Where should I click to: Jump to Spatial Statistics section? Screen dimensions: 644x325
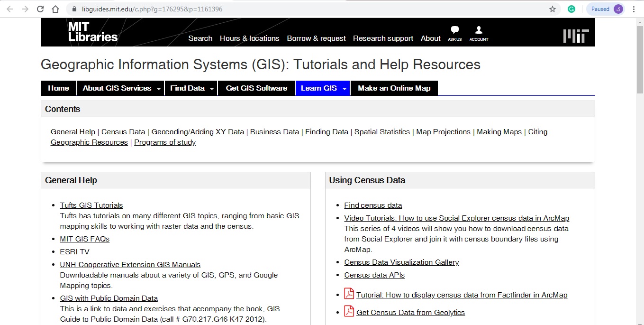point(382,132)
